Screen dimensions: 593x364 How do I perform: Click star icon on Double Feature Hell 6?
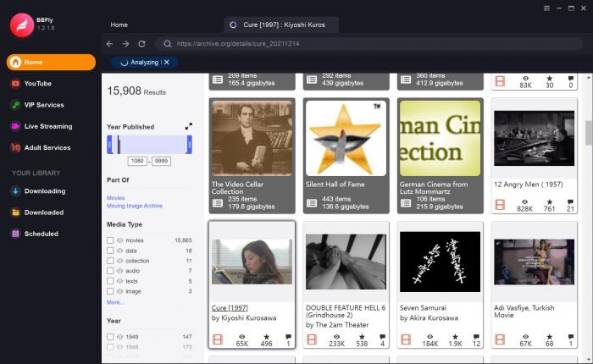pyautogui.click(x=362, y=336)
